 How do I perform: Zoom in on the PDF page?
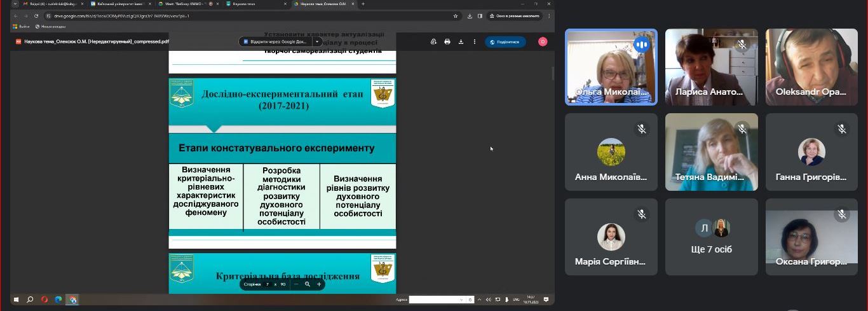pos(319,284)
